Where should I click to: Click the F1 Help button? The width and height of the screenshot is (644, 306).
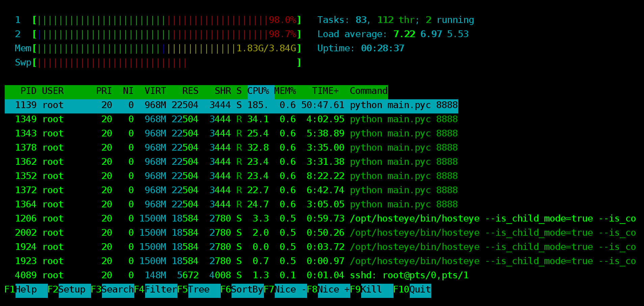coord(26,290)
